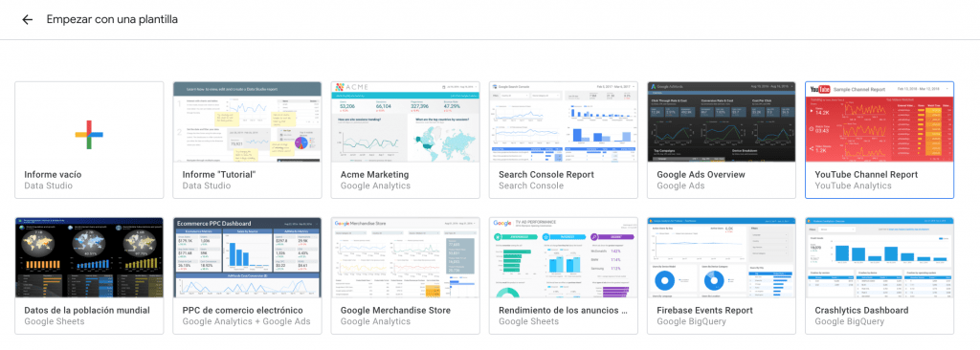Open the Informe "Tutorial" template thumbnail
This screenshot has height=350, width=980.
[248, 121]
